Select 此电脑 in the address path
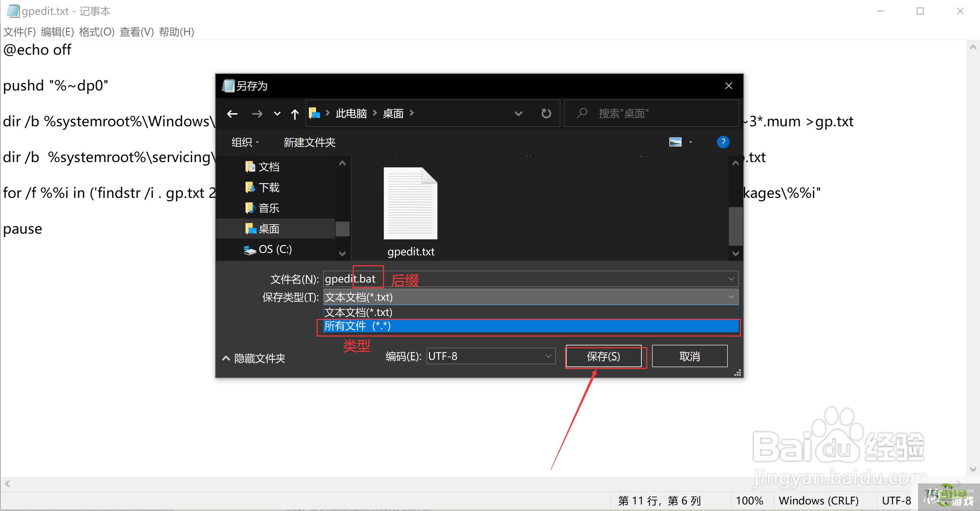 point(351,114)
